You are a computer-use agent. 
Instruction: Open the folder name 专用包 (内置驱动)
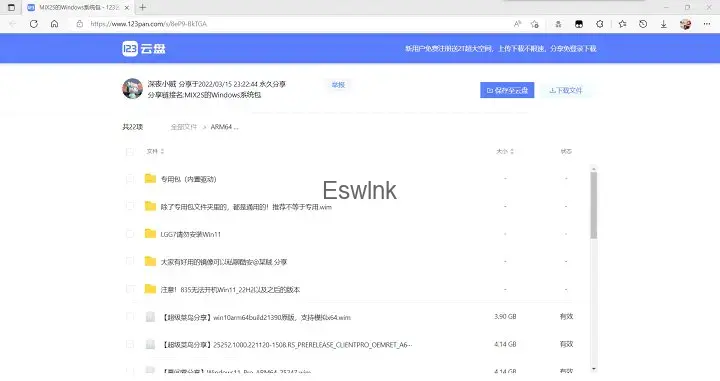pyautogui.click(x=188, y=179)
